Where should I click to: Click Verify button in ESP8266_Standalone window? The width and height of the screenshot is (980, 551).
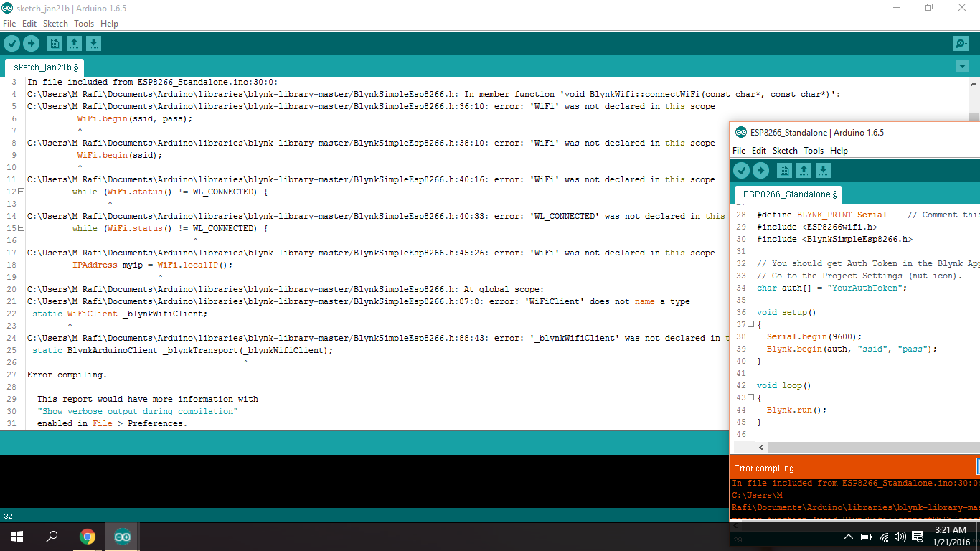pos(741,170)
